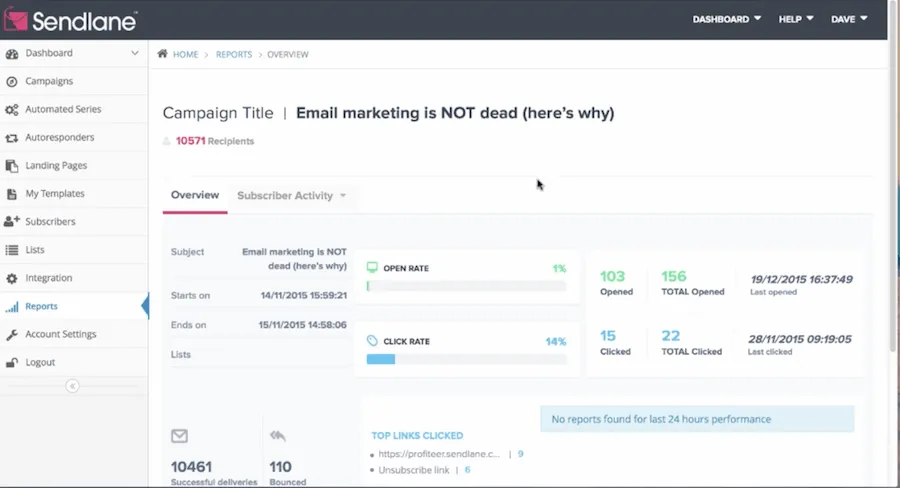
Task: Click the Click Rate progress bar
Action: click(466, 359)
